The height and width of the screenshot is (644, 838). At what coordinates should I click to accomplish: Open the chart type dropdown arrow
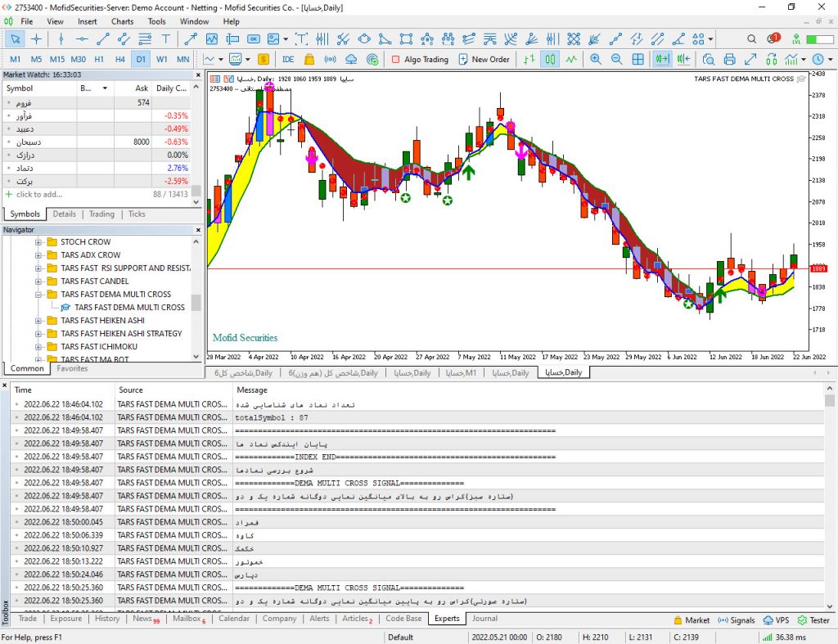coord(221,59)
